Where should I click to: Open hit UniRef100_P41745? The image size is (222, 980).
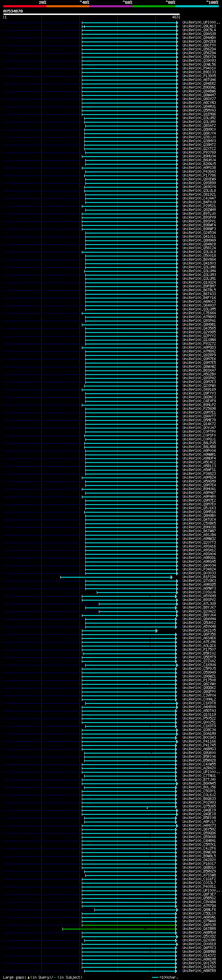coord(199,745)
